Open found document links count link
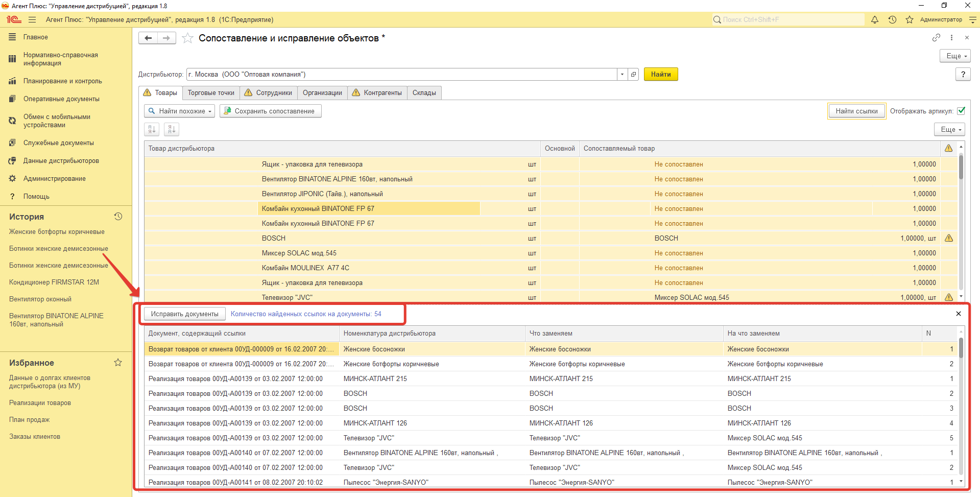This screenshot has width=980, height=497. [x=306, y=314]
